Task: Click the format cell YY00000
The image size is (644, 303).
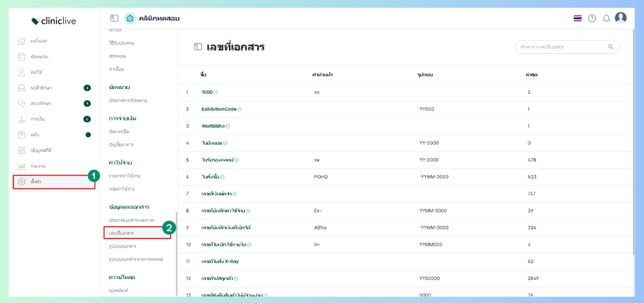Action: 429,279
